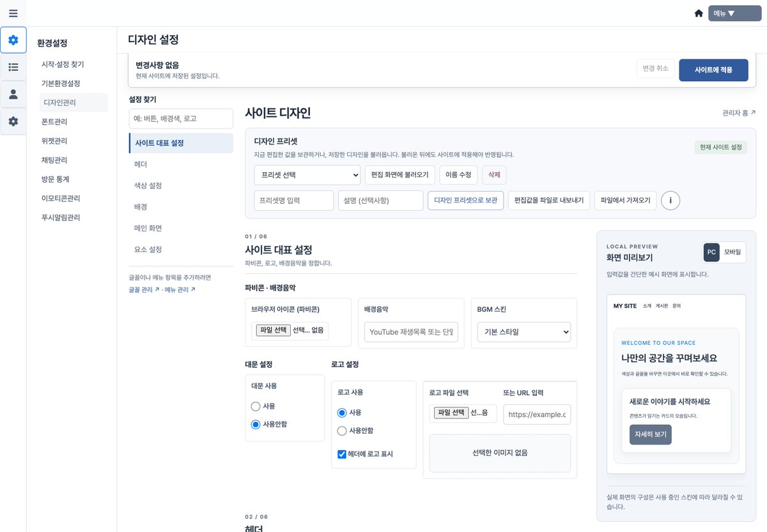The width and height of the screenshot is (767, 532).
Task: Click the home icon in top bar
Action: (x=699, y=13)
